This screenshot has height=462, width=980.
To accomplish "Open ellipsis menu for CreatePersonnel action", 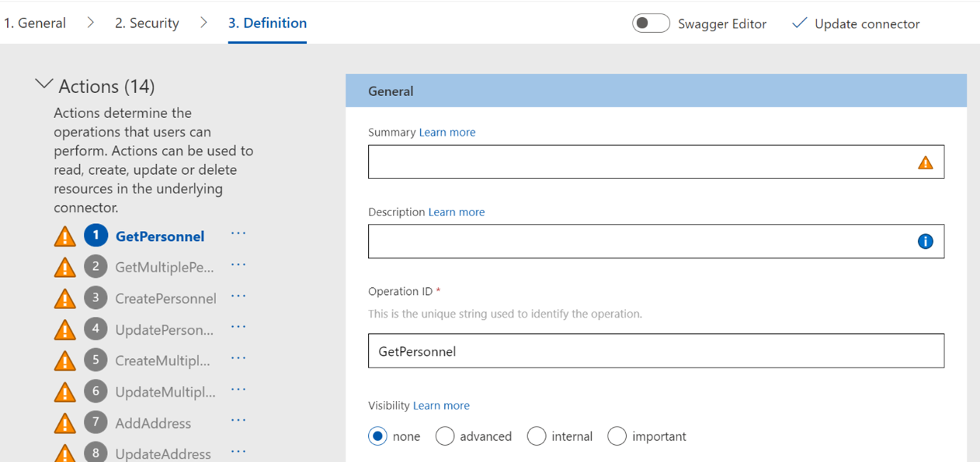I will pyautogui.click(x=238, y=296).
